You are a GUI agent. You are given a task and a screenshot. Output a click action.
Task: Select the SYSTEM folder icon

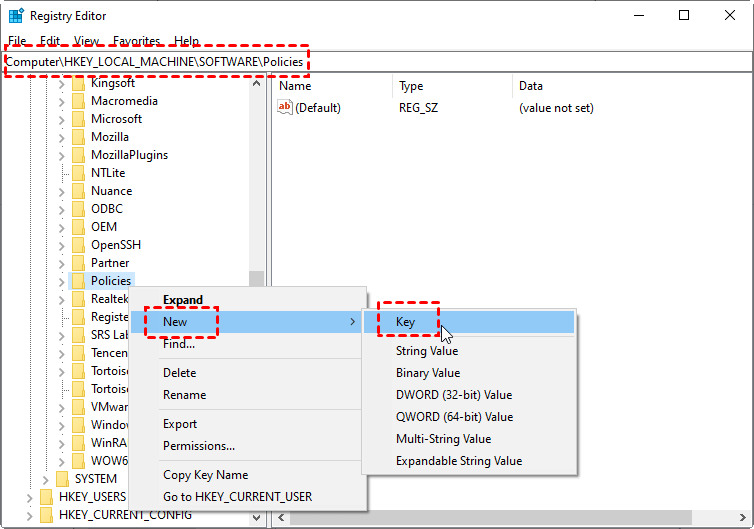tap(62, 479)
